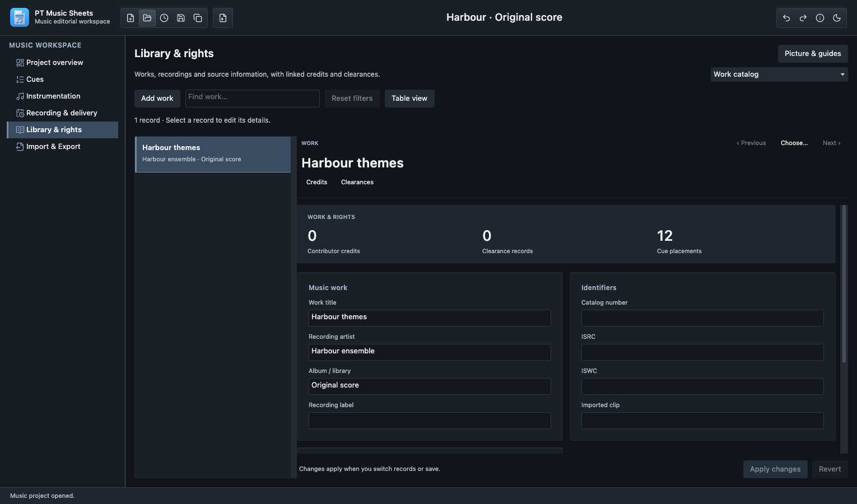Click the Recording label input field
The height and width of the screenshot is (504, 857).
[x=430, y=421]
